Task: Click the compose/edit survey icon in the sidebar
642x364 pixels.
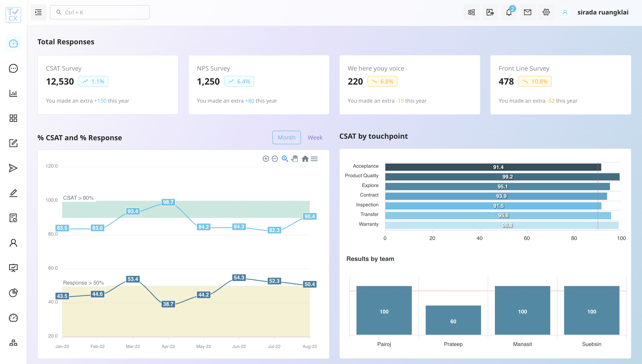Action: pos(13,143)
